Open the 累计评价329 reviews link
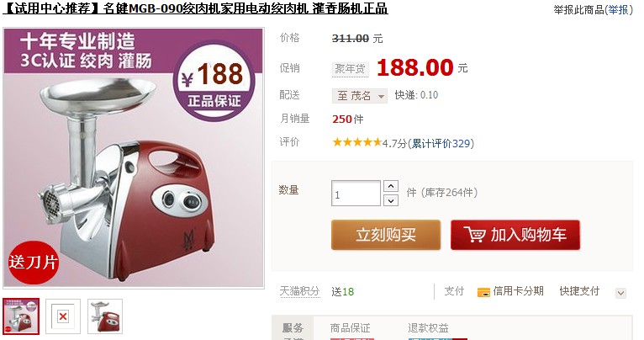The height and width of the screenshot is (340, 644). pyautogui.click(x=441, y=143)
